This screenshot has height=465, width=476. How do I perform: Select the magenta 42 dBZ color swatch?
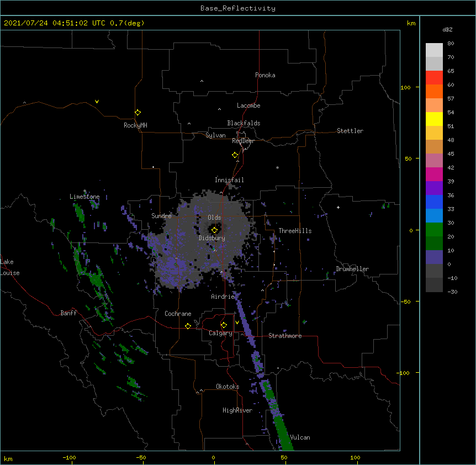434,174
